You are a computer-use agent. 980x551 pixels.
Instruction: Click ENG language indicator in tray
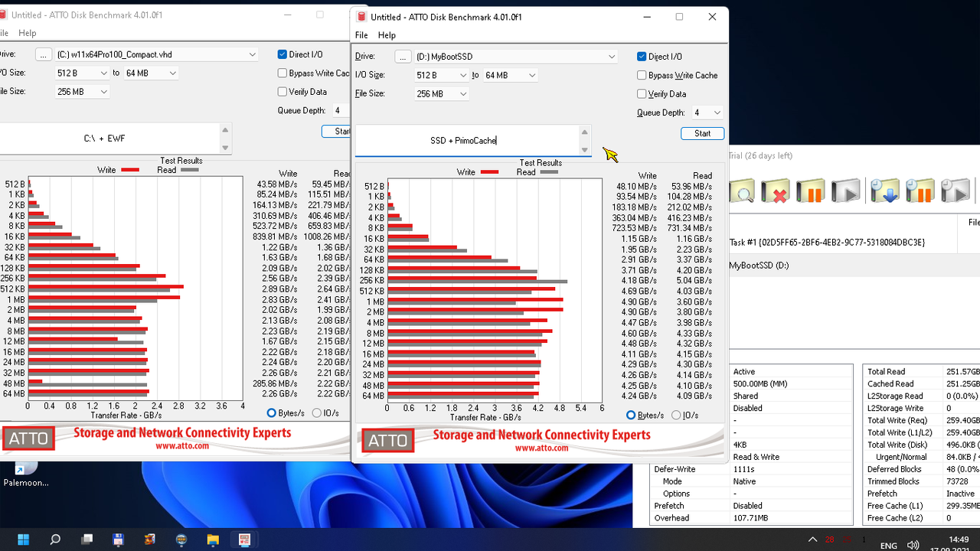coord(888,546)
